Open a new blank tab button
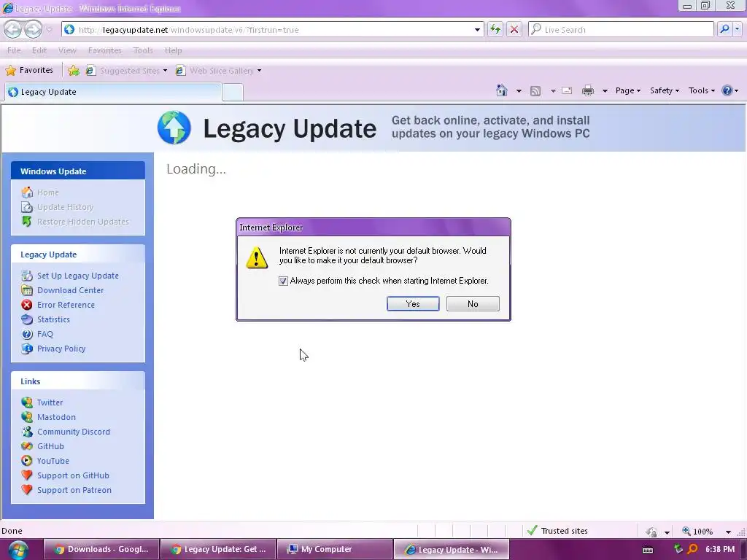Image resolution: width=747 pixels, height=560 pixels. 233,92
